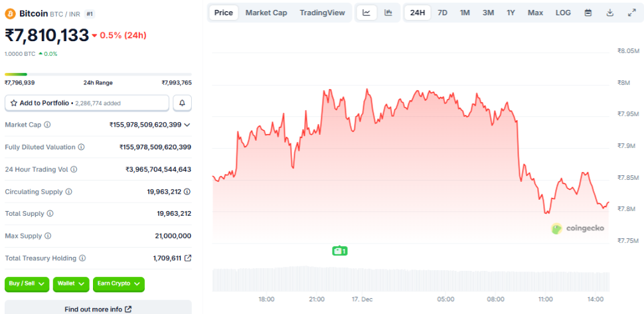Click Find out more info button
This screenshot has width=644, height=314.
pyautogui.click(x=98, y=309)
